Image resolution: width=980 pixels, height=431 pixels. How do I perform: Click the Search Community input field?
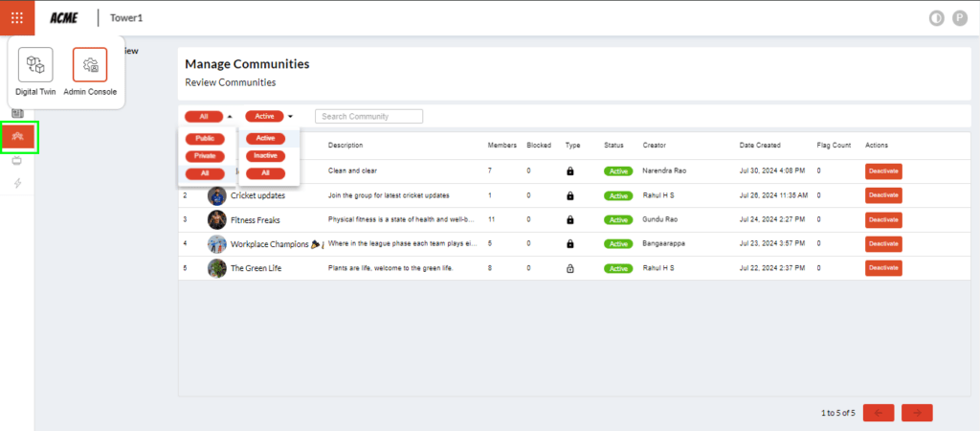coord(368,116)
